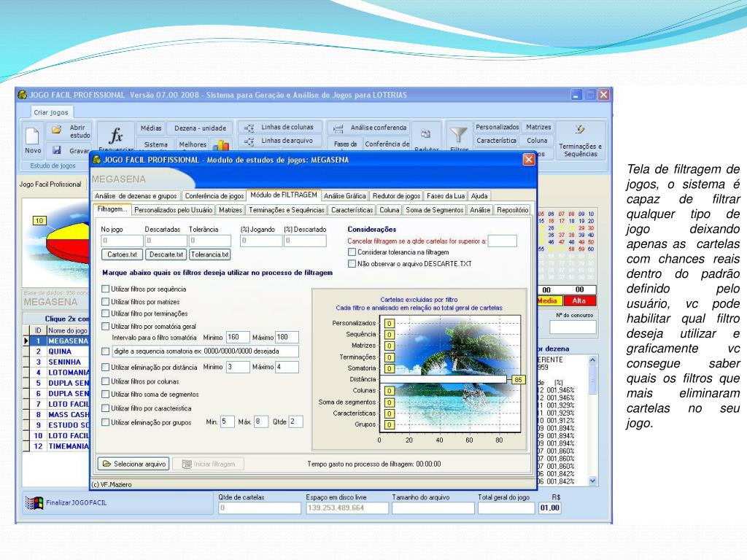Click the grupos Qtde field showing 2
Viewport: 747px width, 560px height.
point(295,422)
